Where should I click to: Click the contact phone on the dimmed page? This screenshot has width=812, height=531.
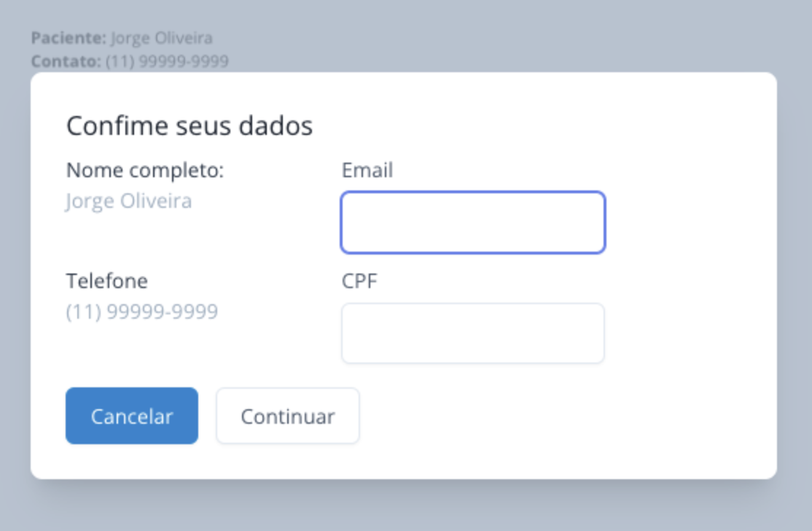(x=167, y=61)
